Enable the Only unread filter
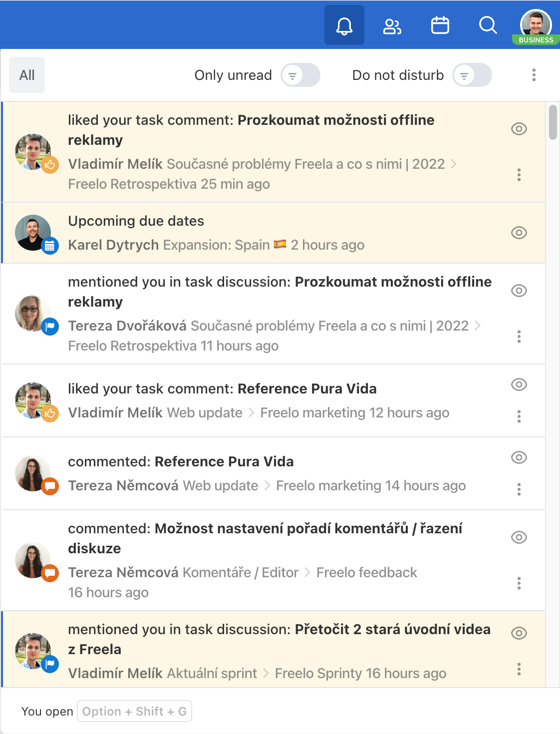Viewport: 560px width, 734px height. 300,75
